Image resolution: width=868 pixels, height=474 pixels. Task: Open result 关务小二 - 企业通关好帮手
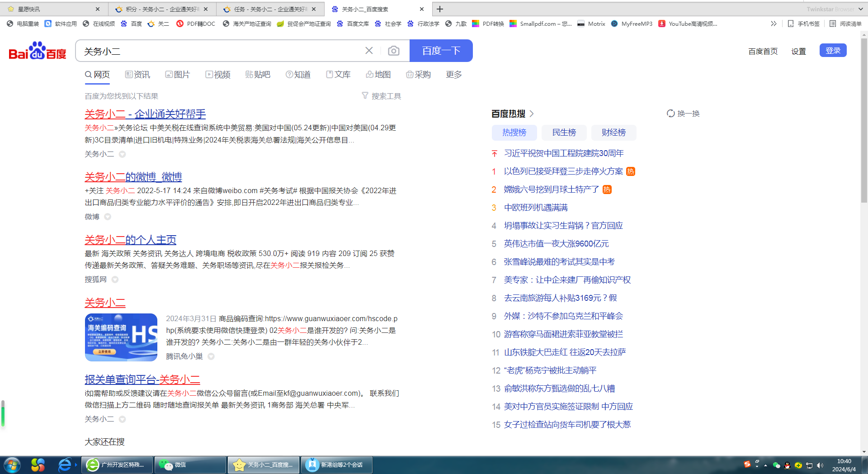[145, 114]
